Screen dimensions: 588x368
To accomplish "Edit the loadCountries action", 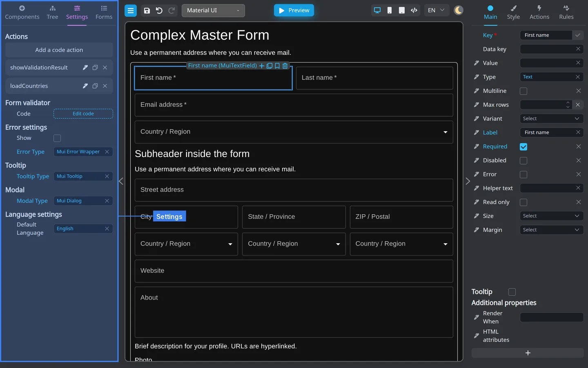I will click(x=85, y=86).
